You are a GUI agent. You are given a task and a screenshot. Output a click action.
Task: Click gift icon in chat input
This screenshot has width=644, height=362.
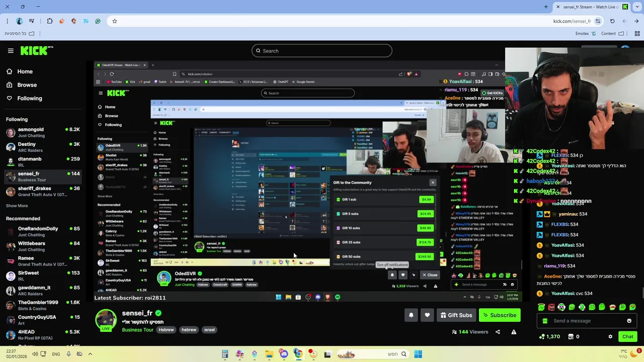[545, 321]
